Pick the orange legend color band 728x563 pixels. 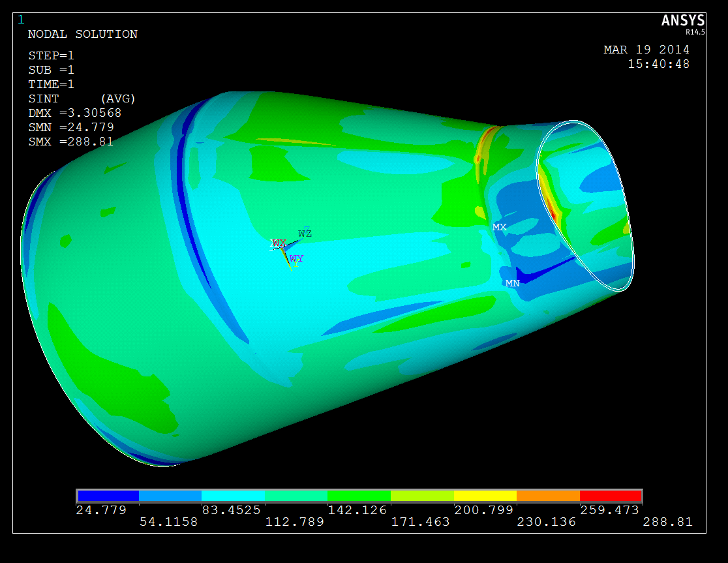(x=548, y=496)
